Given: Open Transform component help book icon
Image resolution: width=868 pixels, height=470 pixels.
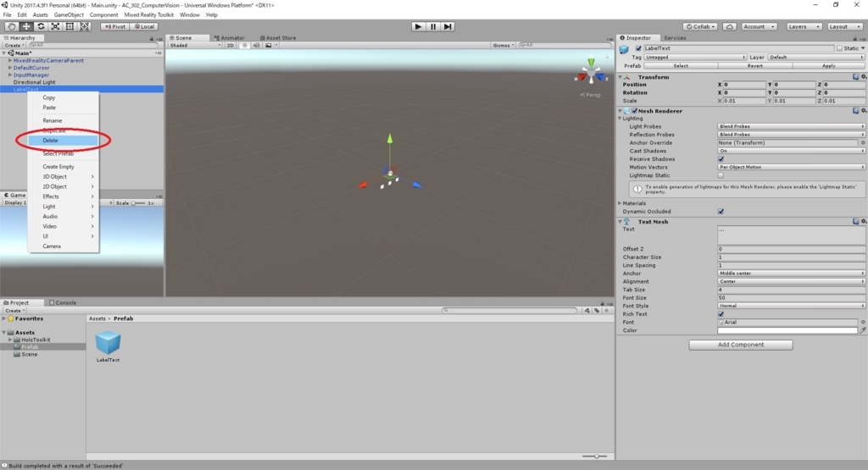Looking at the screenshot, I should coord(856,77).
